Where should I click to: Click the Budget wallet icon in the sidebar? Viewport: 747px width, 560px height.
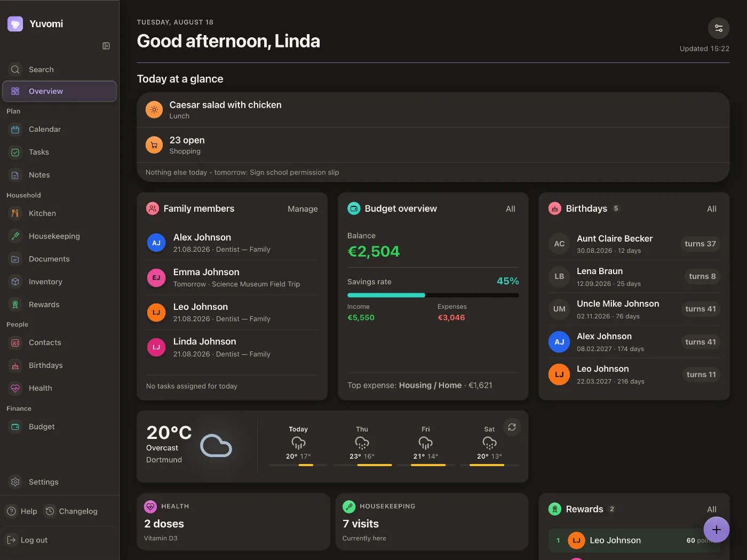tap(15, 427)
